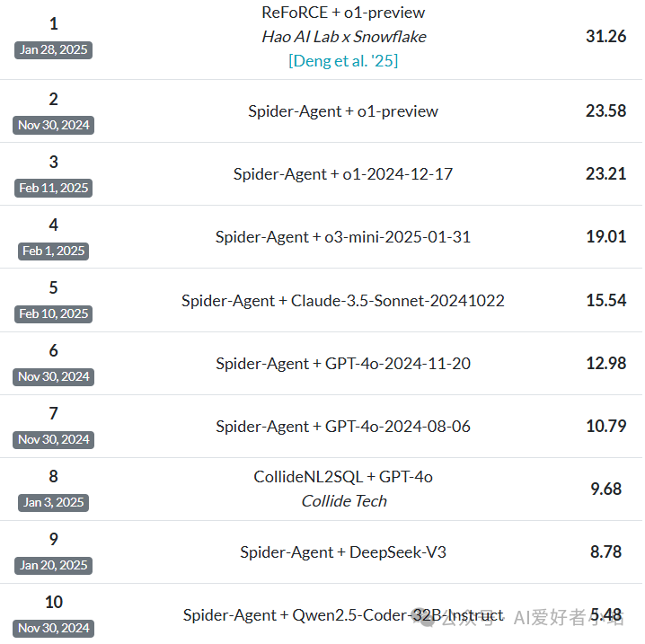Click the Feb 1, 2025 date badge
This screenshot has height=644, width=645.
[54, 251]
